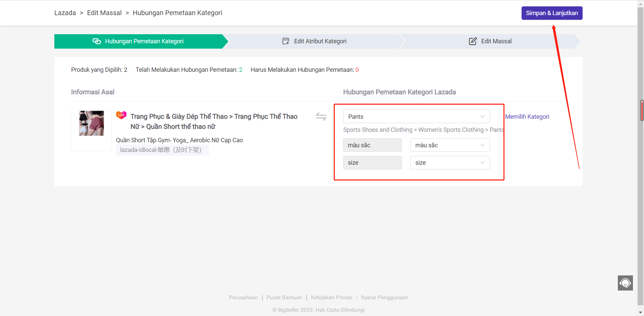Open Syarat Penggunaan footer link
The image size is (644, 316).
pos(384,298)
